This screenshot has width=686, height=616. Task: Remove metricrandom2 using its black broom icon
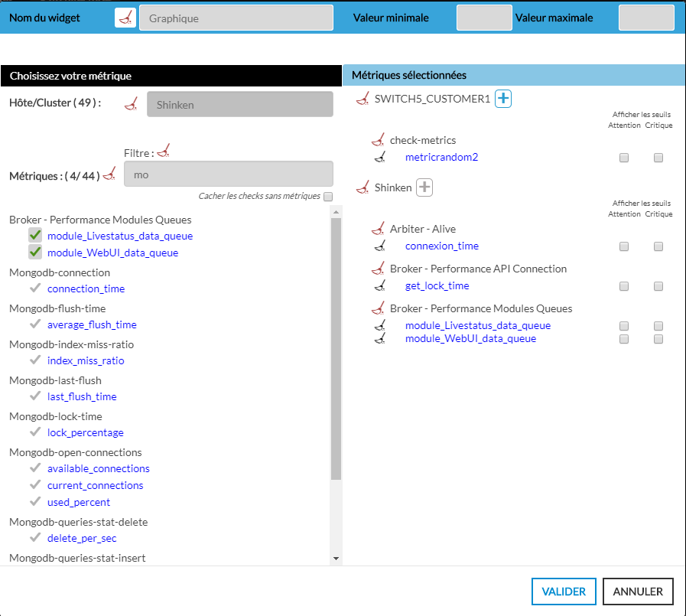tap(380, 158)
